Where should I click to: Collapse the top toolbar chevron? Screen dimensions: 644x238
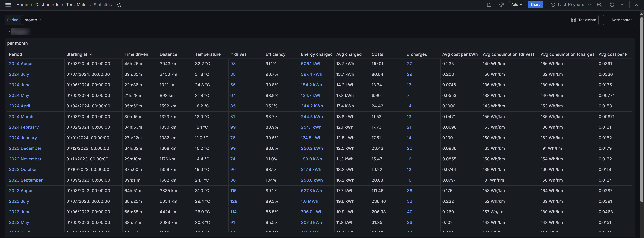[x=636, y=5]
